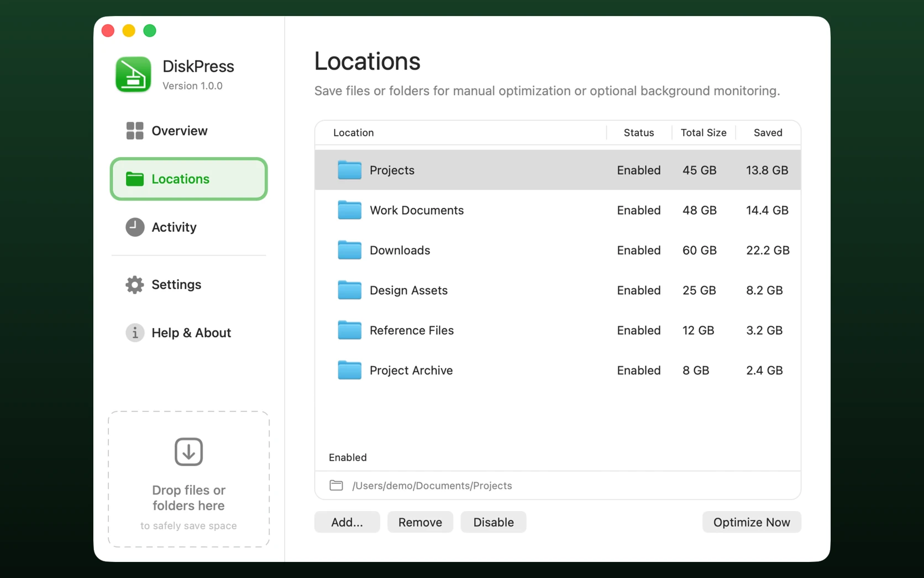Click the 60 GB total size value
The width and height of the screenshot is (924, 578).
tap(699, 250)
